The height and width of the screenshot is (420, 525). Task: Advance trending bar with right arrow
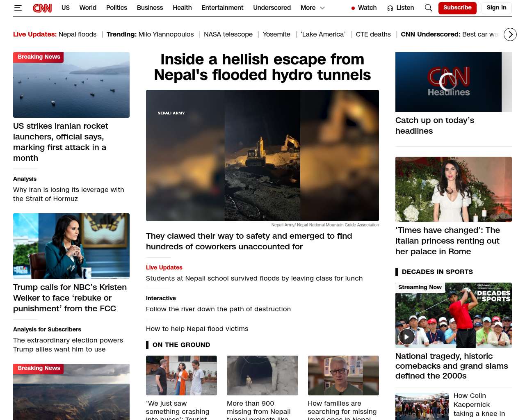click(x=510, y=34)
